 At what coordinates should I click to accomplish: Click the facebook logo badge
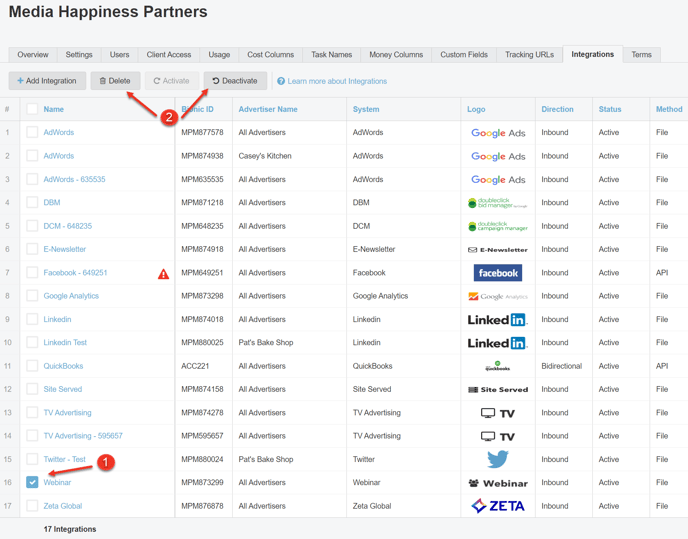tap(498, 273)
